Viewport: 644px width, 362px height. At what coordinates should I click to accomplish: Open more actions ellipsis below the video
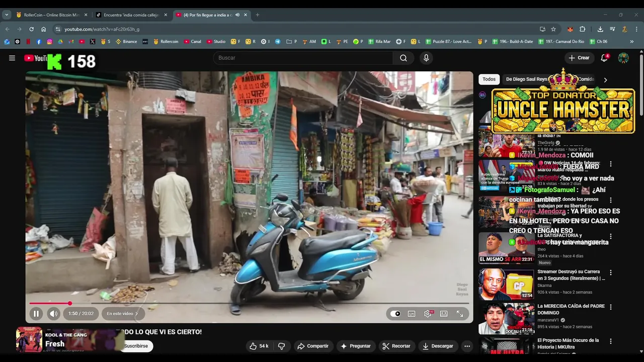pyautogui.click(x=467, y=346)
